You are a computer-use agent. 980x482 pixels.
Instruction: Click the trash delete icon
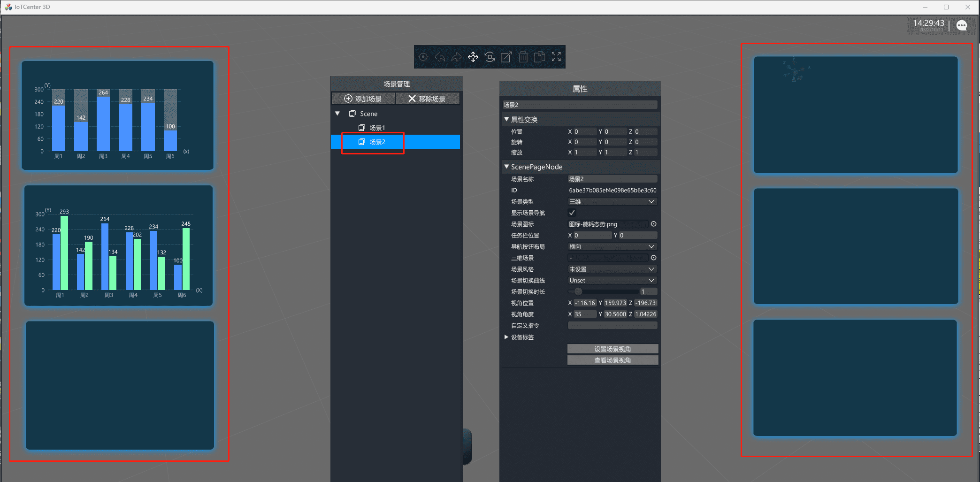tap(523, 57)
